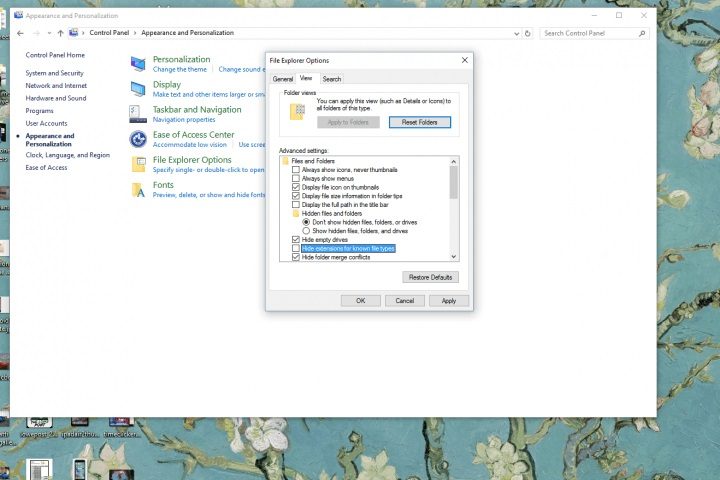Switch to the General tab

[283, 79]
